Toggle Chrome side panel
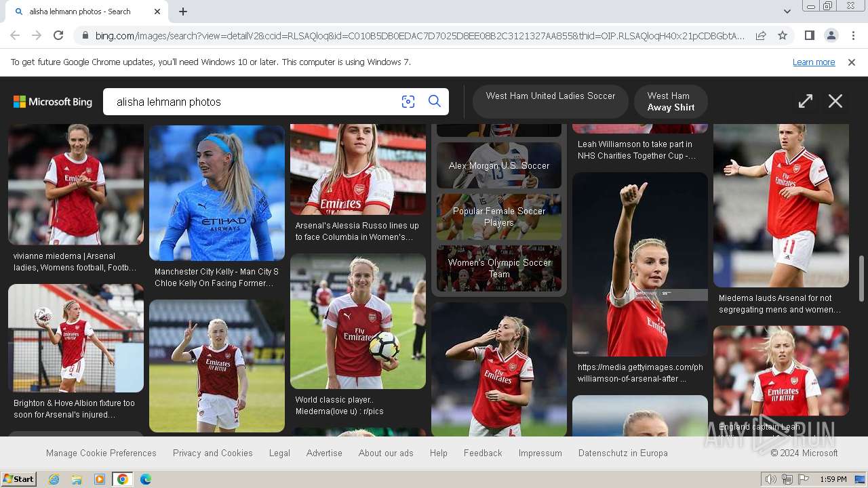This screenshot has width=868, height=488. (809, 35)
